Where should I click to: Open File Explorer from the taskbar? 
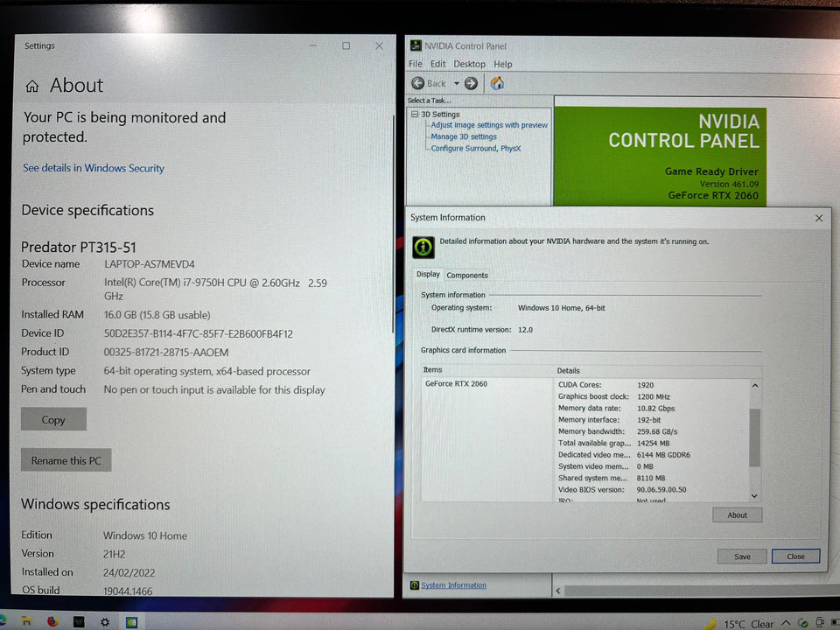(x=26, y=621)
